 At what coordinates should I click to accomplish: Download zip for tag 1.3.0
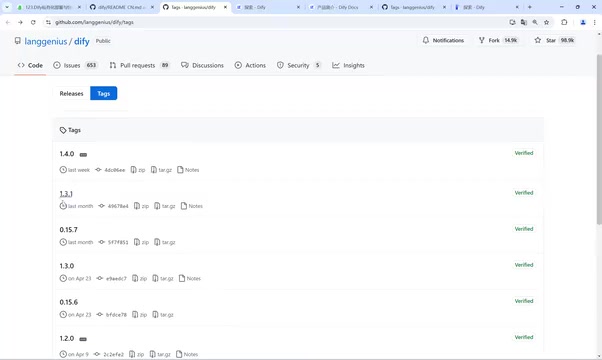[139, 278]
